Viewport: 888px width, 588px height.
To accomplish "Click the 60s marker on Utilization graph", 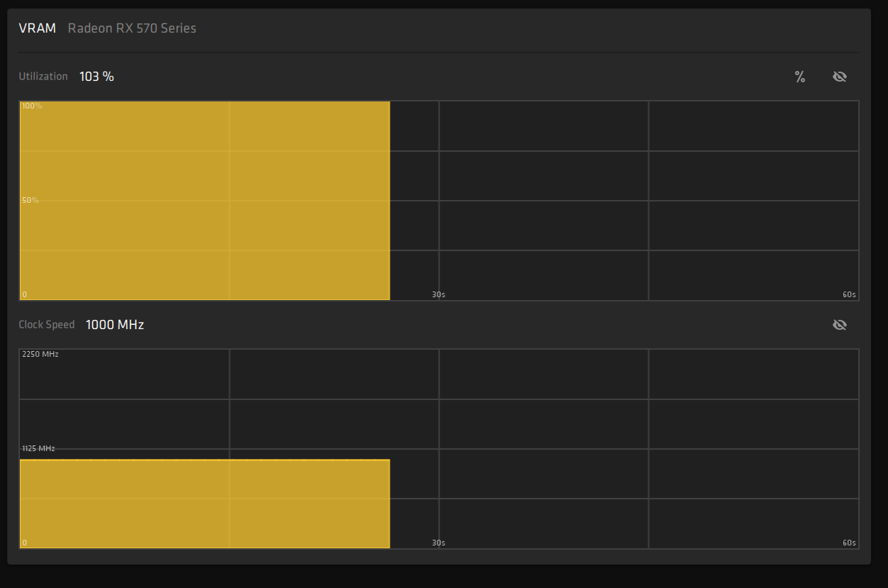I will pyautogui.click(x=850, y=294).
